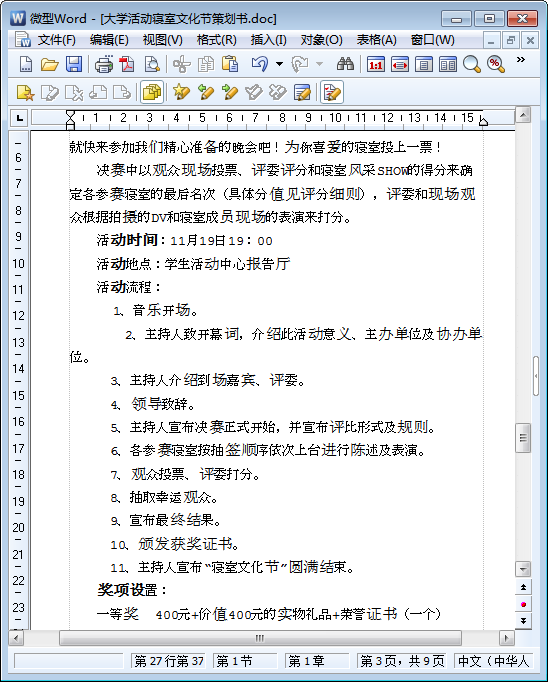Viewport: 548px width, 682px height.
Task: Click the browse object red dot button
Action: point(523,604)
